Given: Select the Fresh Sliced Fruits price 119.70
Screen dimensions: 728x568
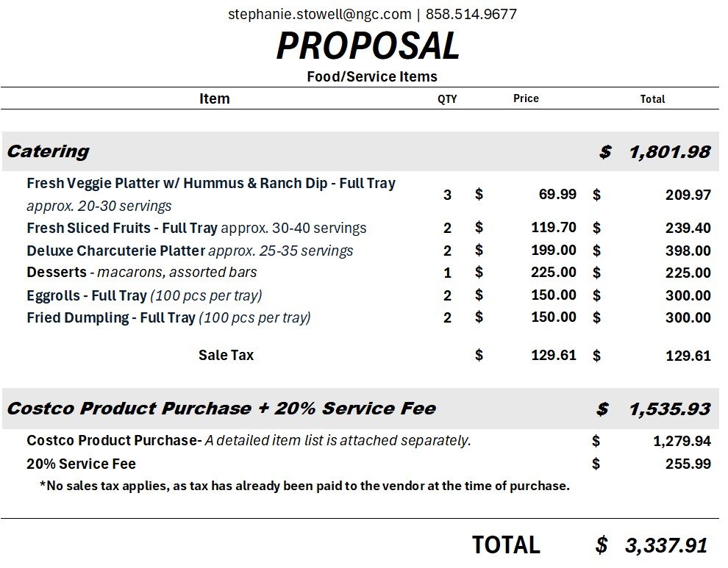Looking at the screenshot, I should [554, 228].
